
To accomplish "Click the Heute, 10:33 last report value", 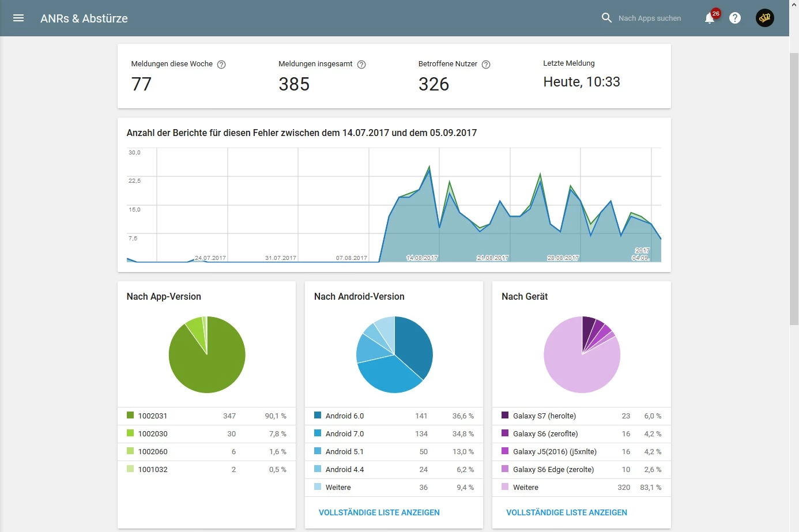I will click(x=582, y=82).
